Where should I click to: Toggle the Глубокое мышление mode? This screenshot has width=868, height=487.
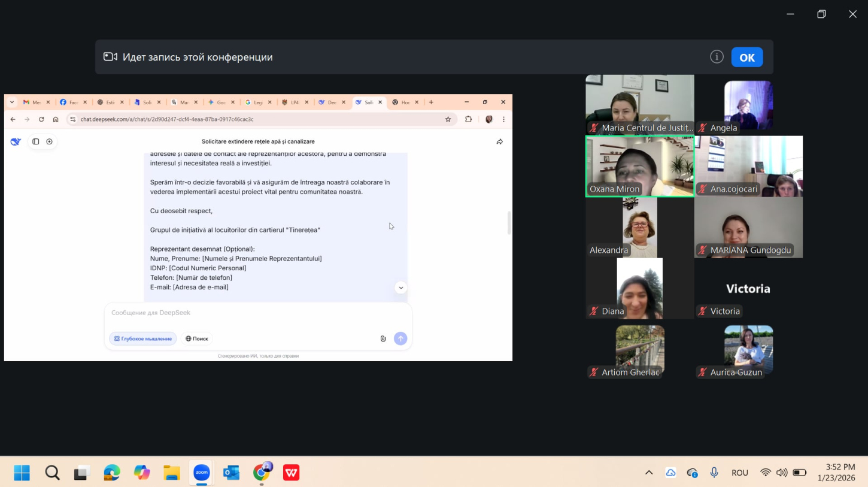(x=143, y=338)
